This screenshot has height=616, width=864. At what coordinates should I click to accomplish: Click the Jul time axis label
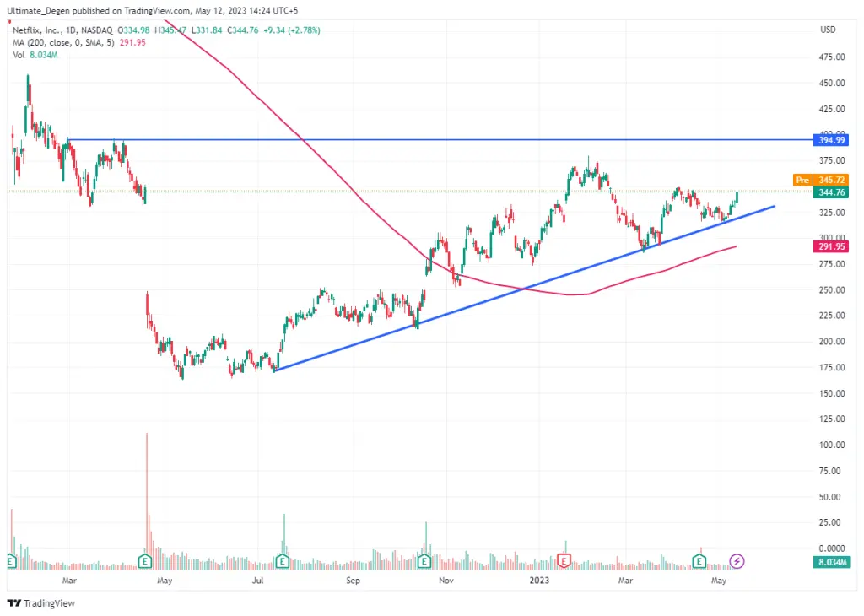point(258,581)
